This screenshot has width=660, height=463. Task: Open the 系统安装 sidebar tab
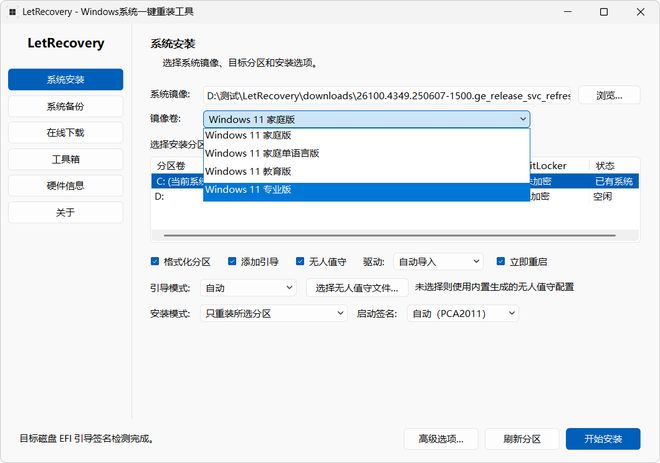pyautogui.click(x=66, y=80)
